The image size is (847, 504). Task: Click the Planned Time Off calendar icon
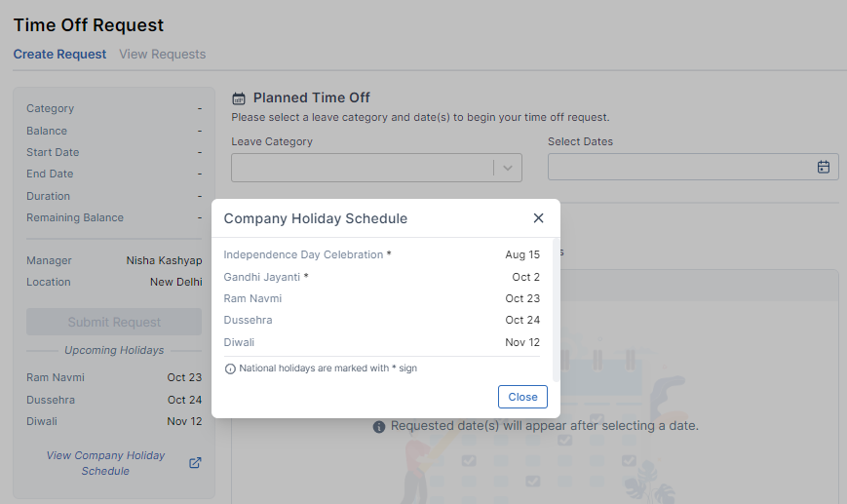coord(238,98)
